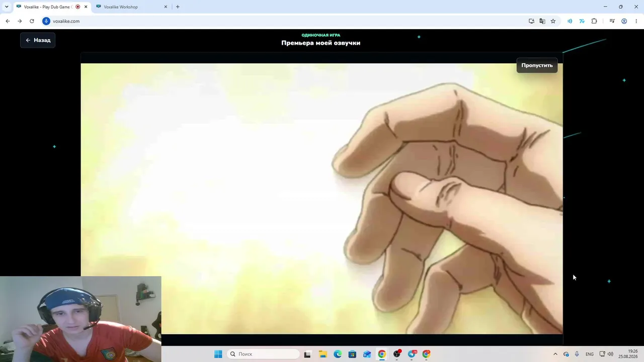Click the system tray microphone icon
The height and width of the screenshot is (362, 644).
pyautogui.click(x=577, y=354)
